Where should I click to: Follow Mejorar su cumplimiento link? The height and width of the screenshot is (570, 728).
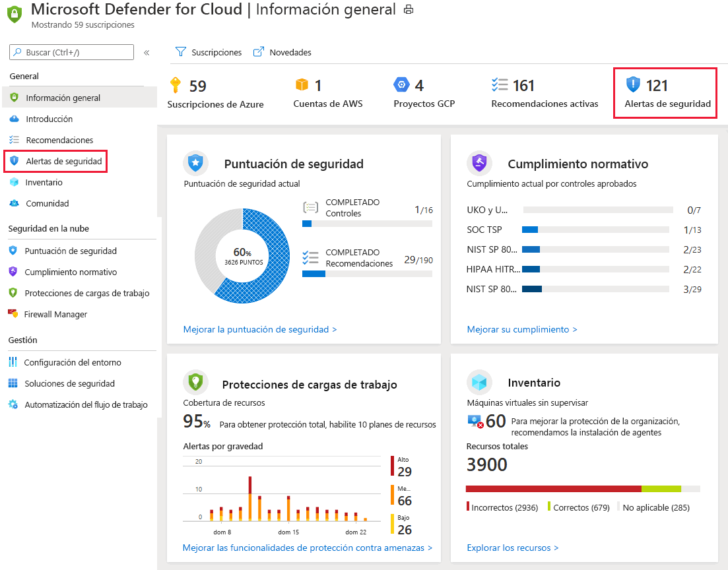click(522, 329)
